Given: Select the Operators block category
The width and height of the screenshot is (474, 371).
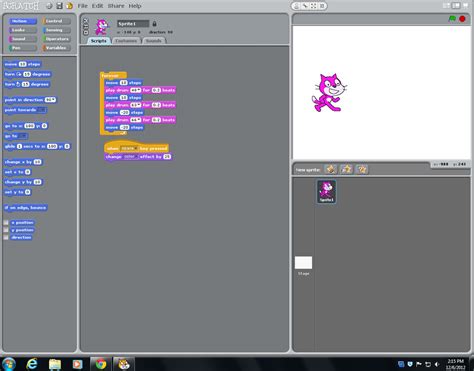Looking at the screenshot, I should (56, 39).
